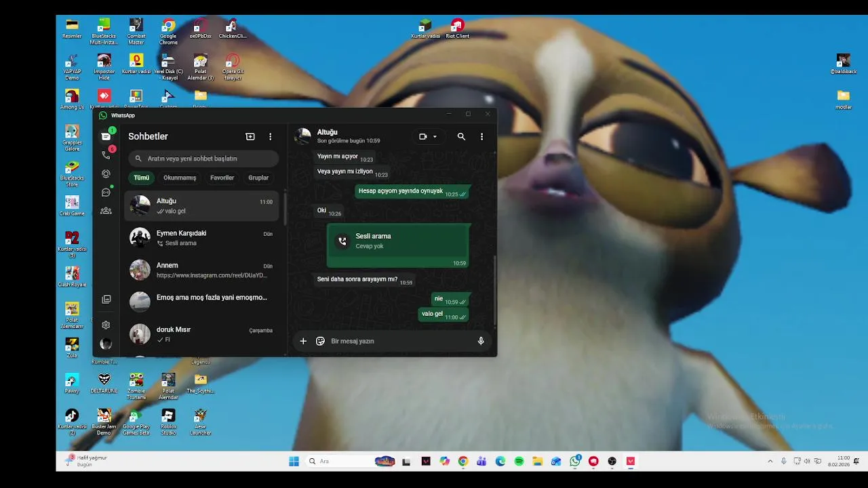The image size is (868, 488).
Task: Click the Sesli arama missed call bubble
Action: coord(398,245)
